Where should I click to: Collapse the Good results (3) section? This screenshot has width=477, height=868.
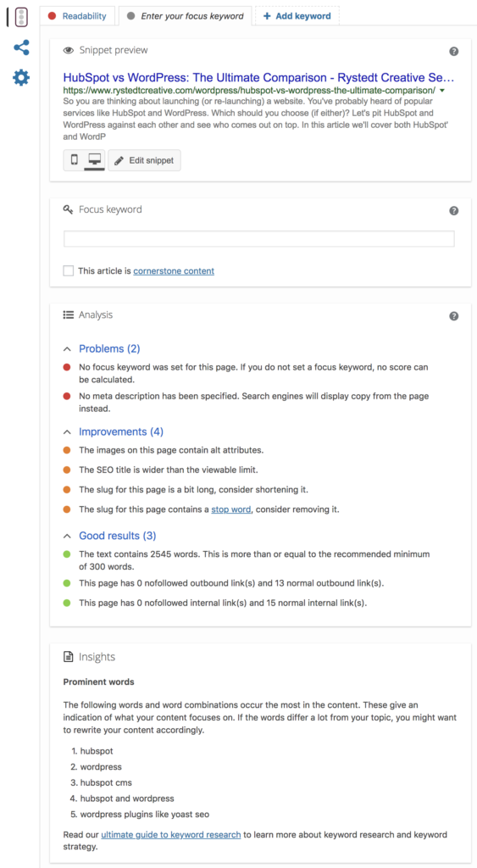109,536
